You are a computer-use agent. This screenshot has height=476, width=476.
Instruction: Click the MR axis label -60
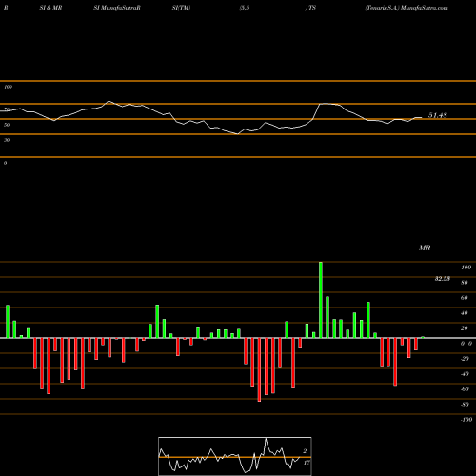465,389
